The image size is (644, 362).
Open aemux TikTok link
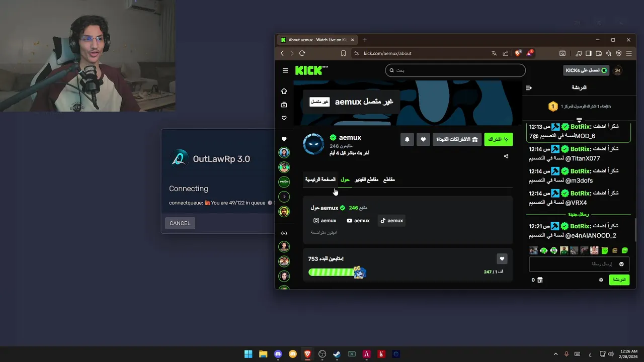coord(391,221)
